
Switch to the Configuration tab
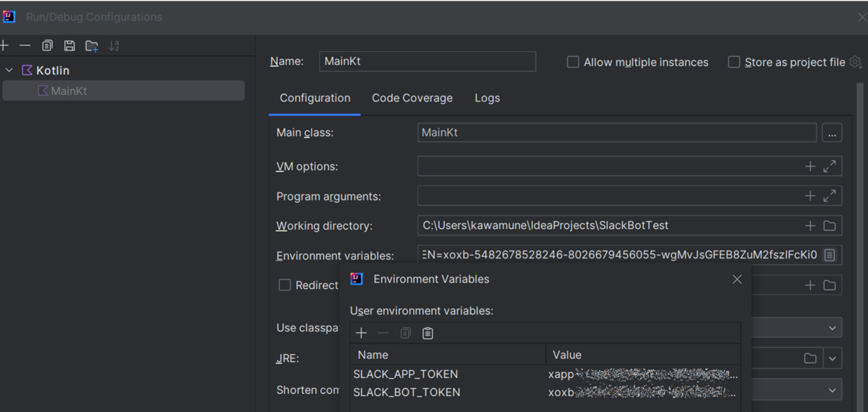point(315,98)
